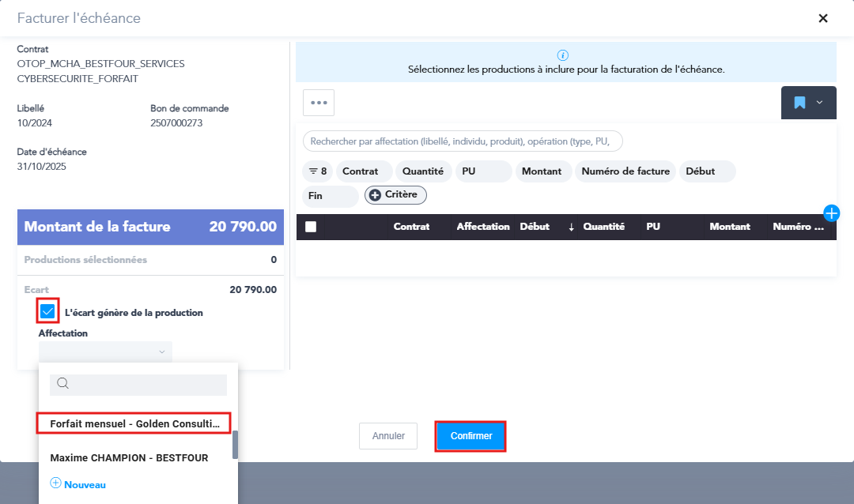Uncheck L'écart génère de la production

point(47,312)
